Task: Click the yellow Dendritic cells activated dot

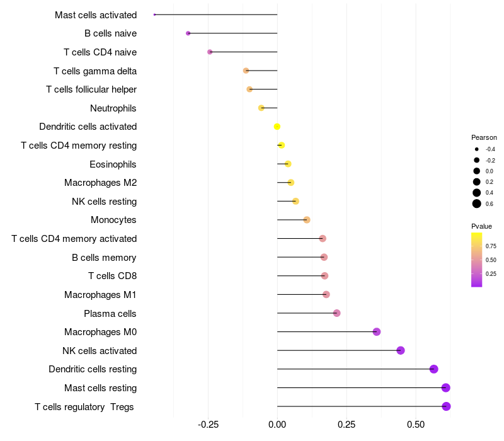Action: [277, 127]
